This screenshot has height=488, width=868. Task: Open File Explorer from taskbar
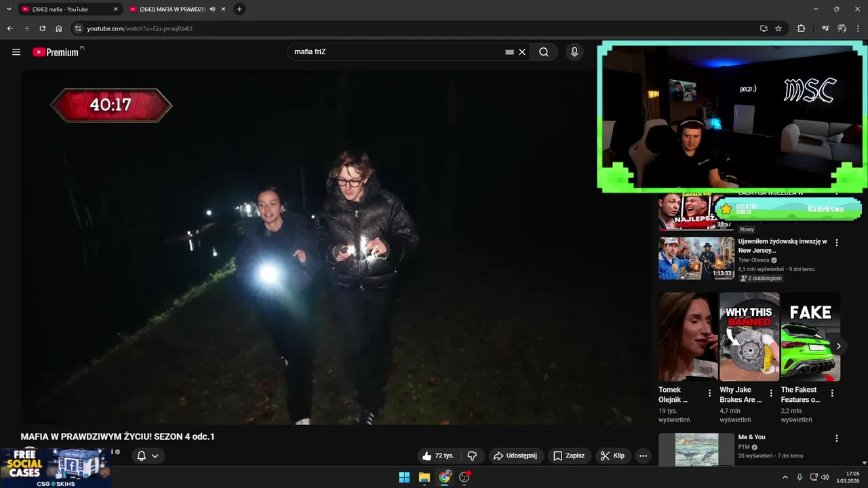[x=424, y=477]
